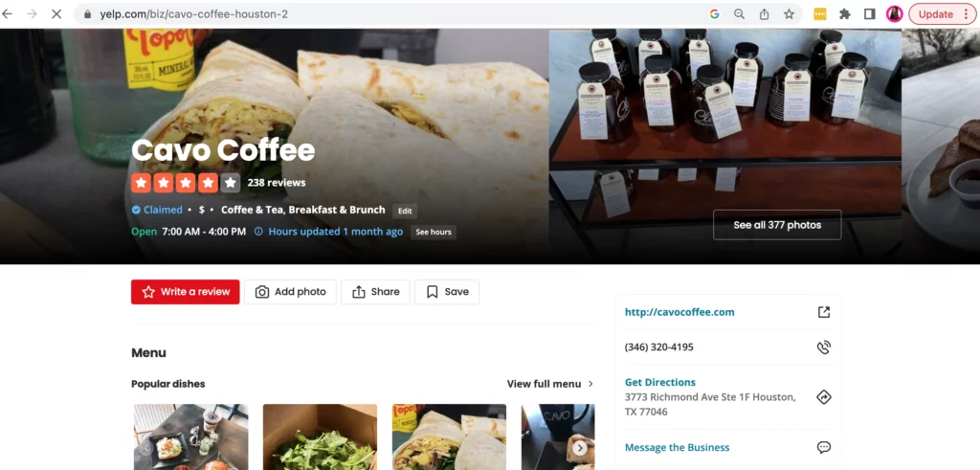
Task: Open View full menu link
Action: pyautogui.click(x=550, y=384)
